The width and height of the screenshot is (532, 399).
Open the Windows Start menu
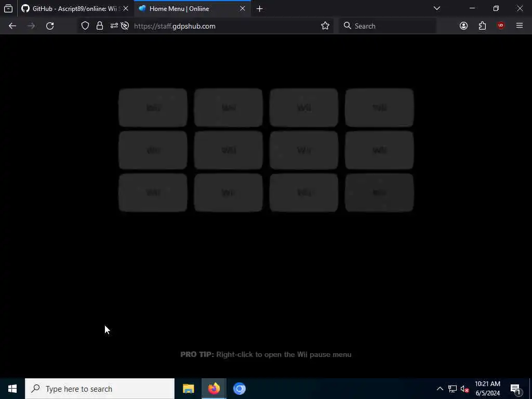coord(12,389)
